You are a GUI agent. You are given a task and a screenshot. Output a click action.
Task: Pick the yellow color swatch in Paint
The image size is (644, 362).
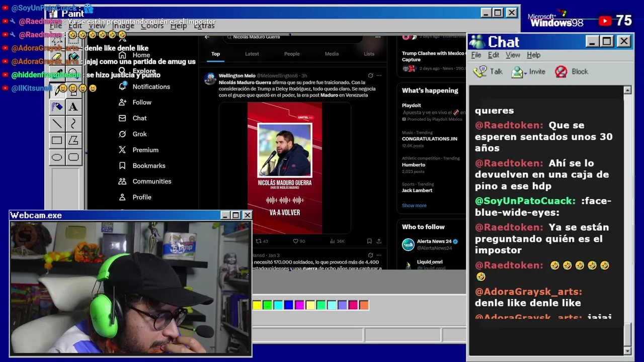pyautogui.click(x=257, y=305)
